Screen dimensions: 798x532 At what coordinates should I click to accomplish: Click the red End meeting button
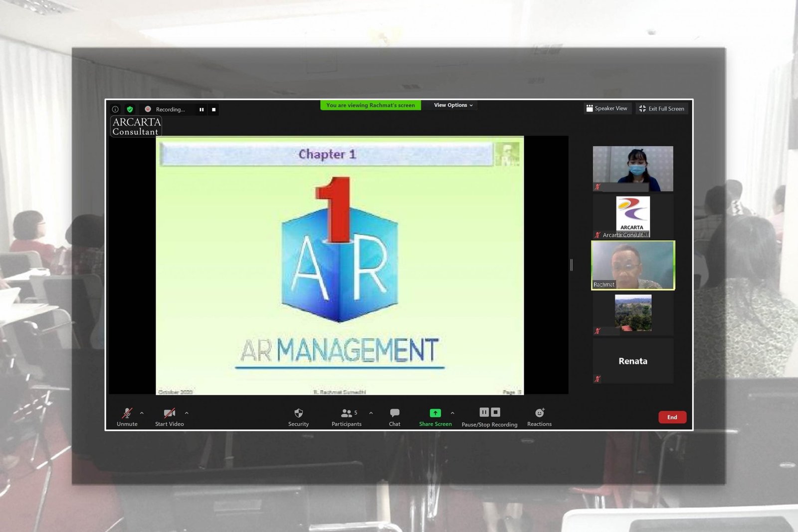(x=672, y=417)
